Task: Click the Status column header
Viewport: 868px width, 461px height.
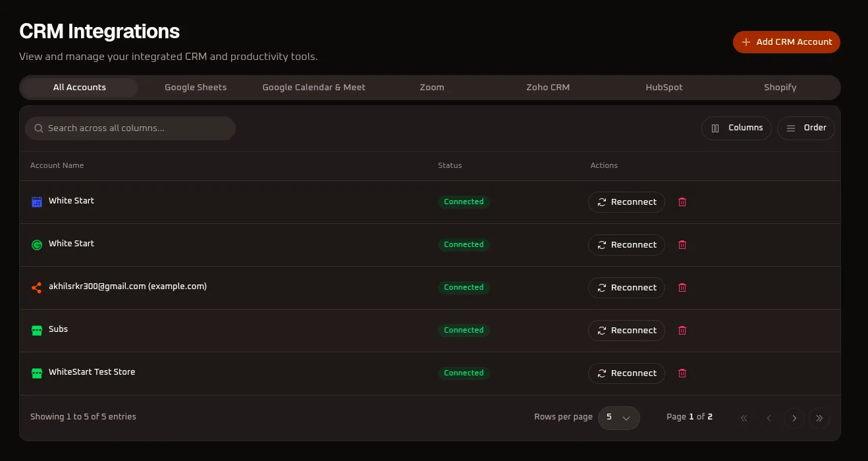Action: click(x=450, y=165)
